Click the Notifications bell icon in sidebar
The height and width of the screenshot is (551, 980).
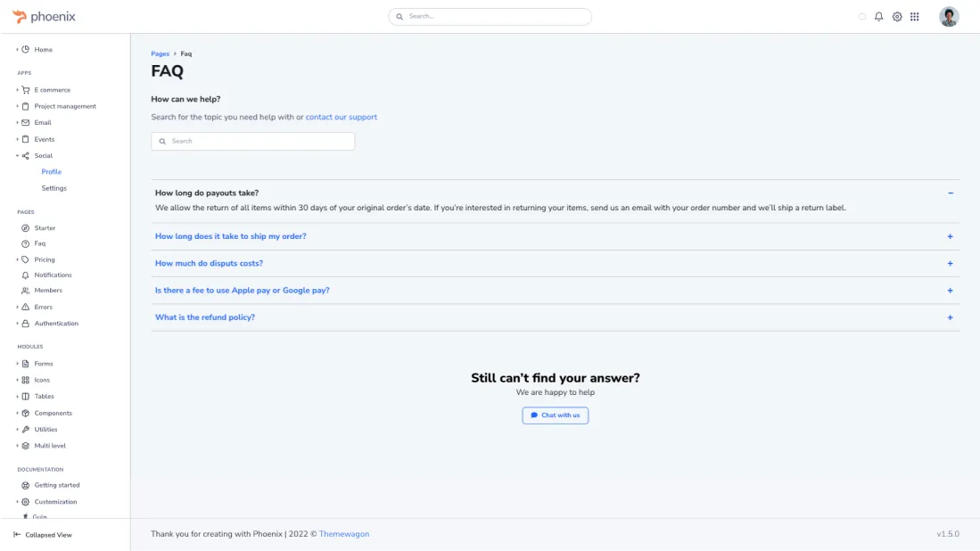(x=25, y=275)
